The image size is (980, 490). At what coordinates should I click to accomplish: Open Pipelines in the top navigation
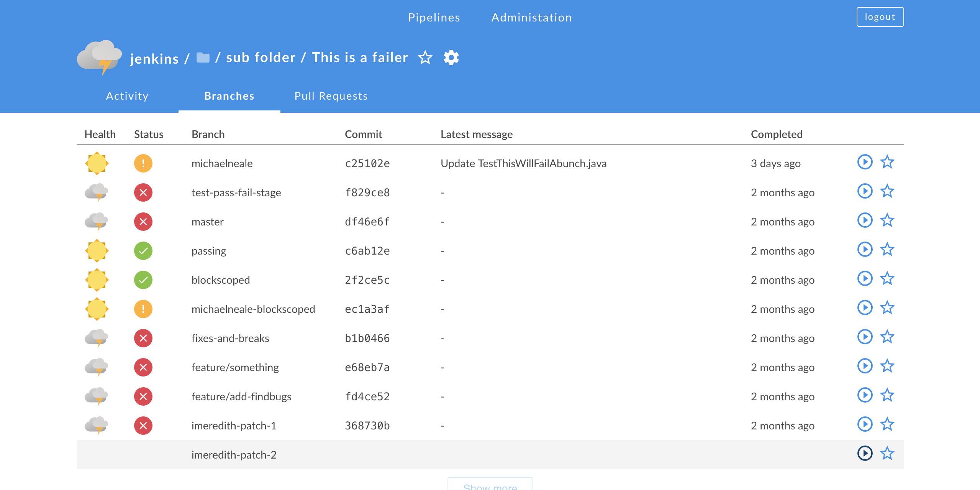tap(434, 18)
